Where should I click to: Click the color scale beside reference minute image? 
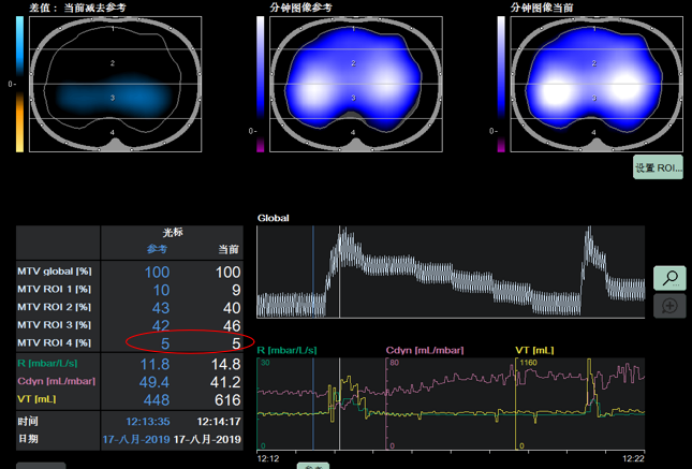[260, 84]
